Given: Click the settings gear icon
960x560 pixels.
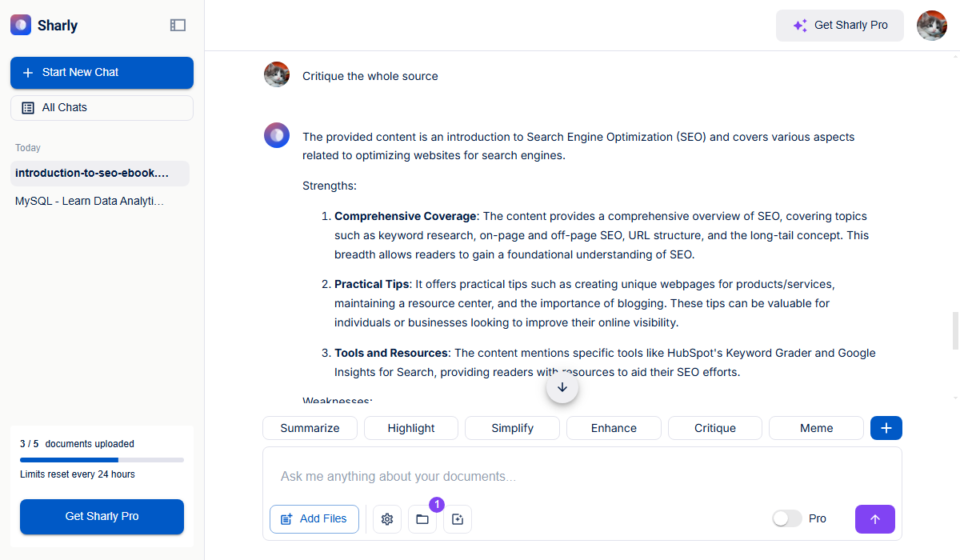Looking at the screenshot, I should pos(387,519).
